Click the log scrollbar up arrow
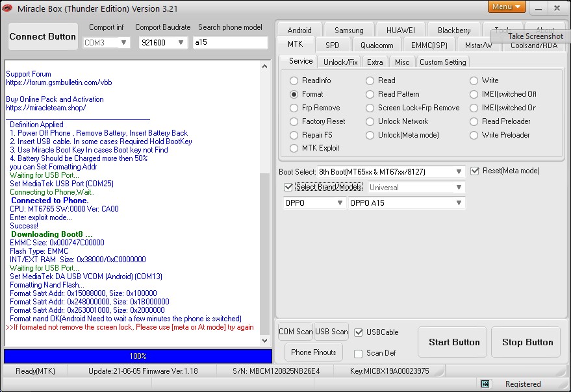571x392 pixels. [265, 66]
